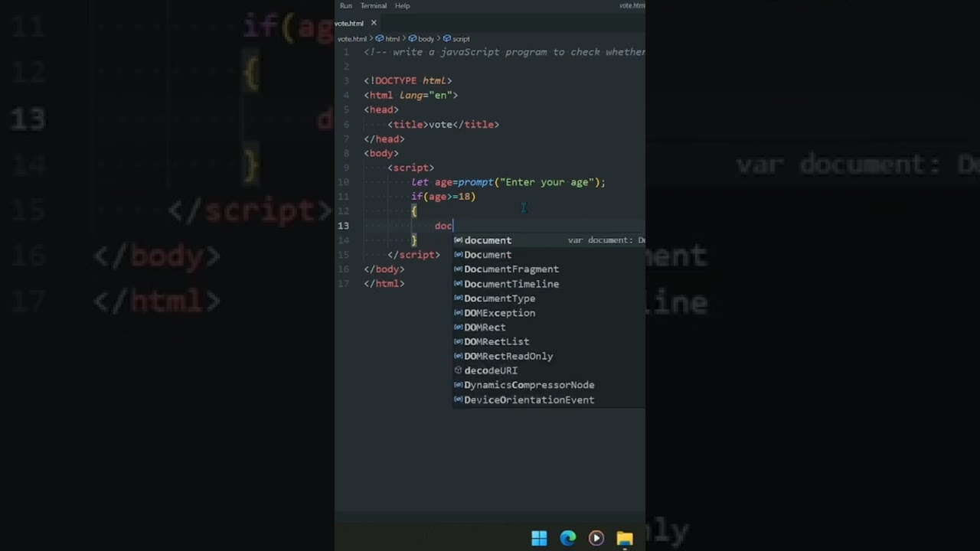Launch Microsoft Edge from taskbar
Viewport: 980px width, 551px height.
[567, 538]
